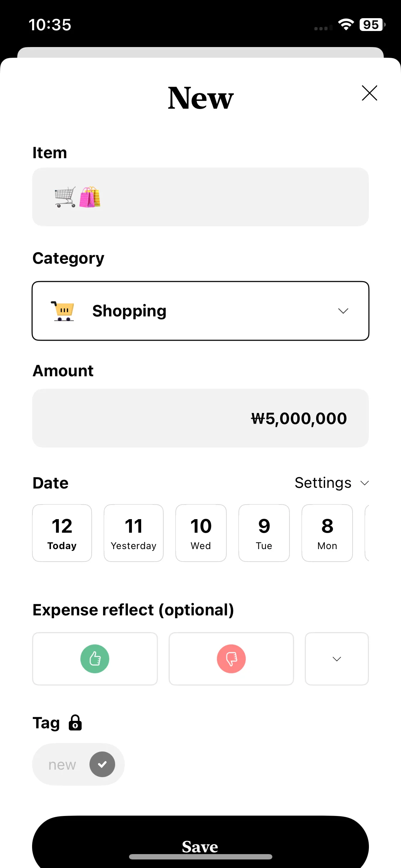Select date 11 Yesterday
Viewport: 401px width, 868px height.
[134, 533]
